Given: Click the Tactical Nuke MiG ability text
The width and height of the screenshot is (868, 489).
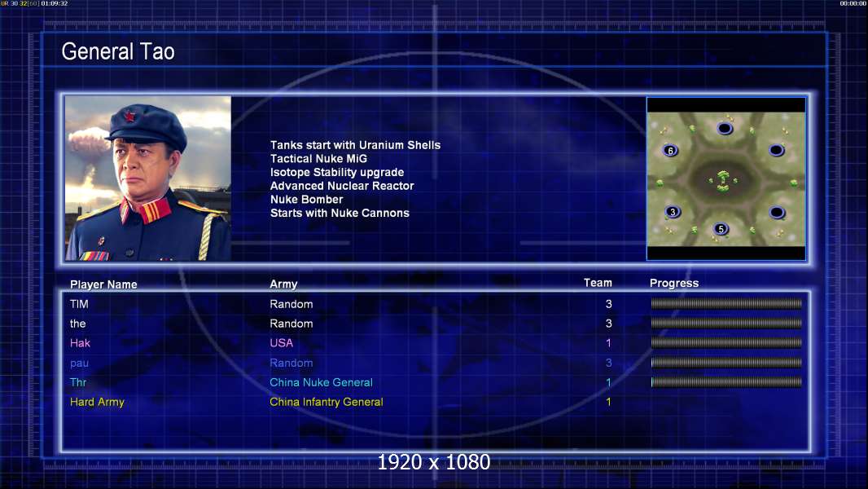Looking at the screenshot, I should tap(318, 159).
